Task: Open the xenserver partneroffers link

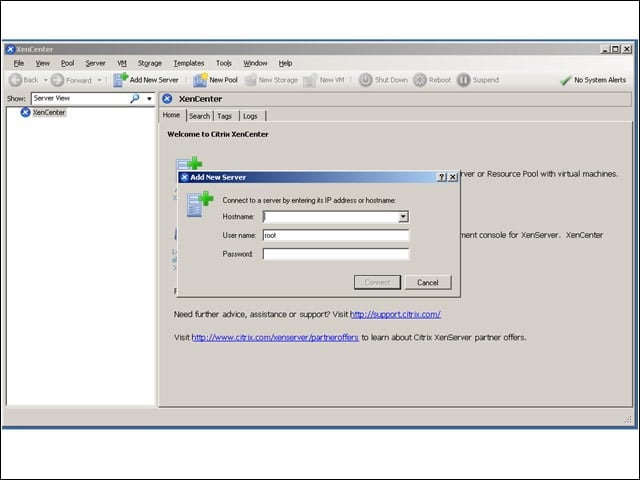Action: (x=275, y=338)
